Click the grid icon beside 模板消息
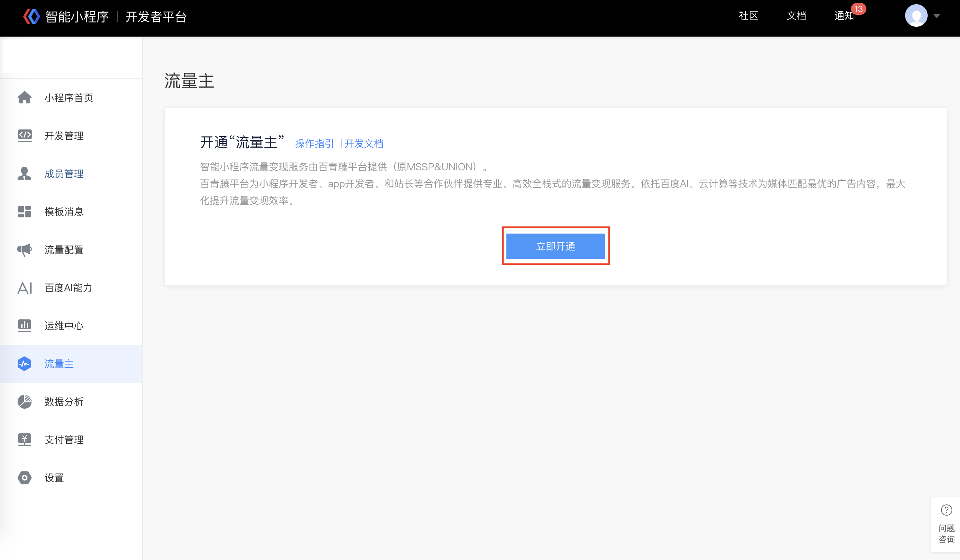 coord(24,212)
